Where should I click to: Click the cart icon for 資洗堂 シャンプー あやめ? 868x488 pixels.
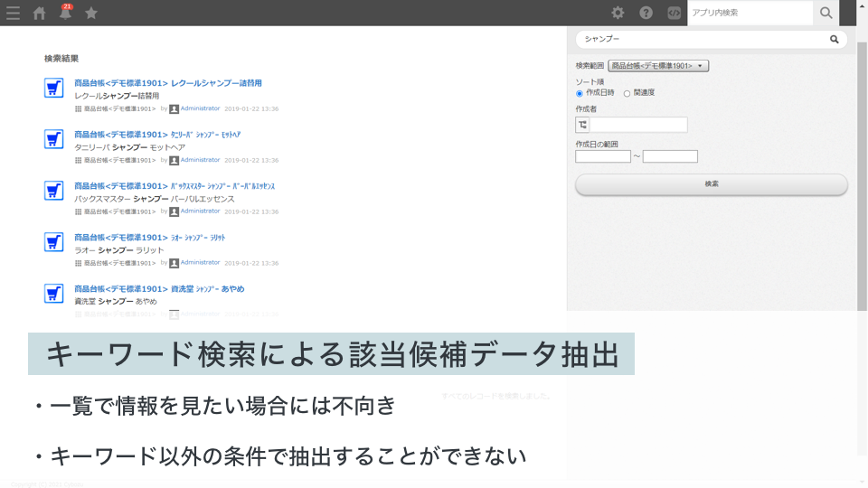(x=53, y=293)
